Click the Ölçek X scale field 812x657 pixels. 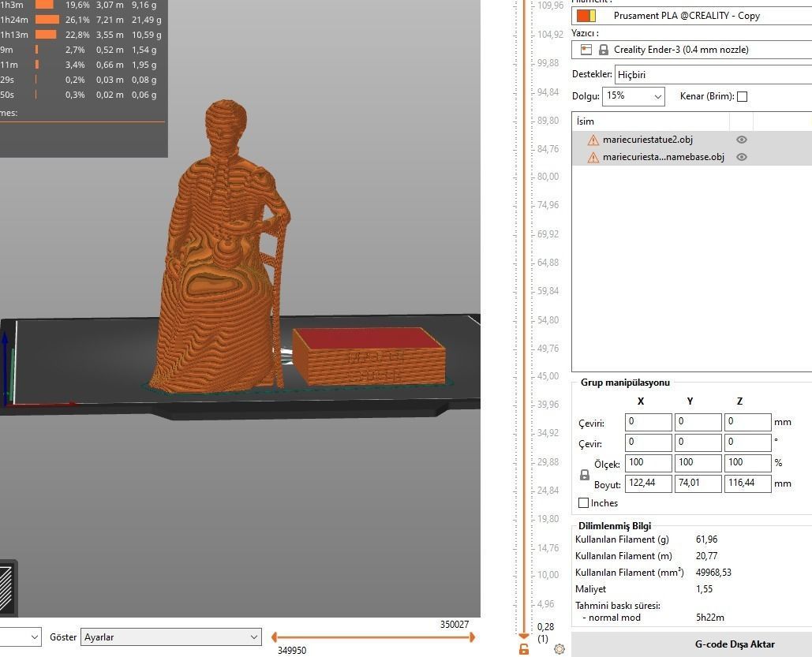click(649, 463)
